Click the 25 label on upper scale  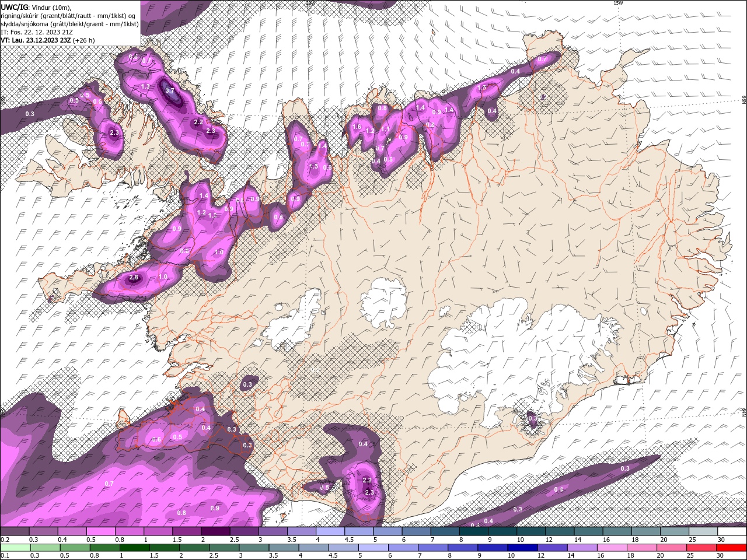692,540
